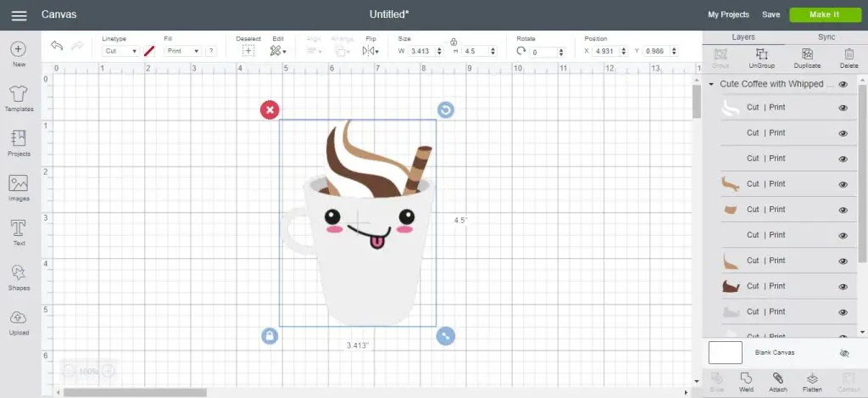Image resolution: width=868 pixels, height=398 pixels.
Task: Toggle visibility of third Cut Print layer
Action: pyautogui.click(x=843, y=159)
